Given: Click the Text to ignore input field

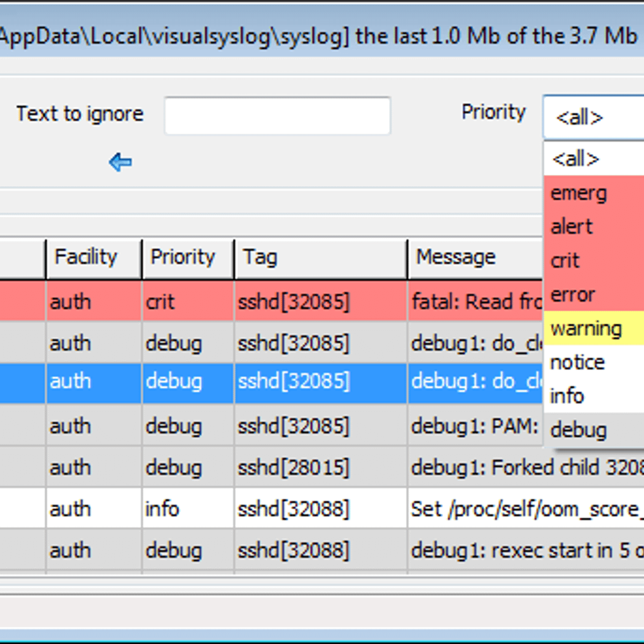Looking at the screenshot, I should pyautogui.click(x=277, y=115).
